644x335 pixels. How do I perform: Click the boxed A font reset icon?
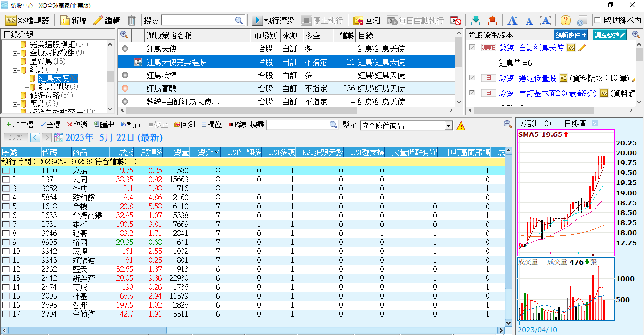click(x=545, y=21)
